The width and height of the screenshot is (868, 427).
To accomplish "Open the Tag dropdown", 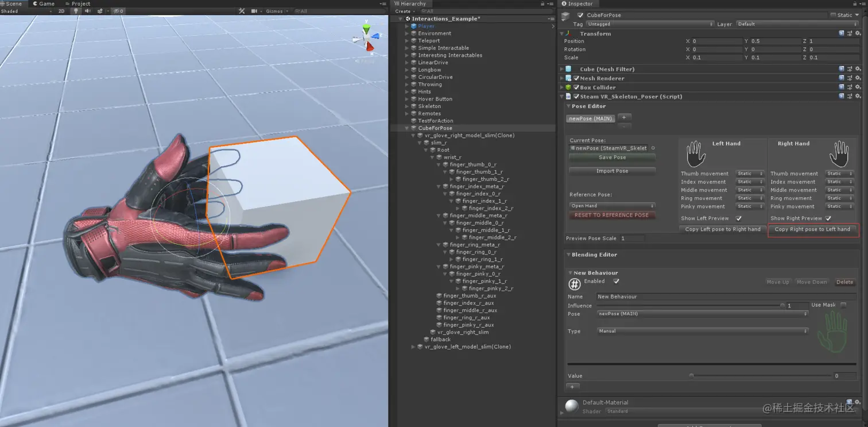I will [x=650, y=24].
